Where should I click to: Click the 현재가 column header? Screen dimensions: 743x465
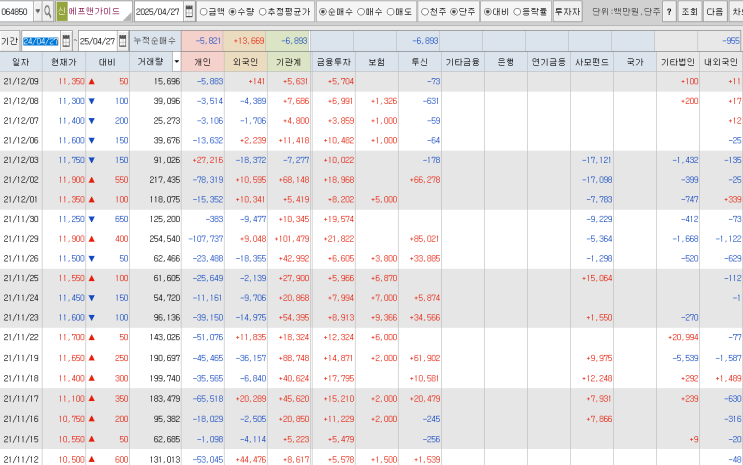point(64,62)
